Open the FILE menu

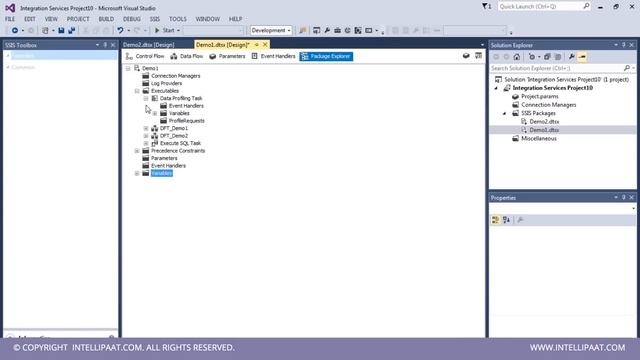(x=10, y=19)
